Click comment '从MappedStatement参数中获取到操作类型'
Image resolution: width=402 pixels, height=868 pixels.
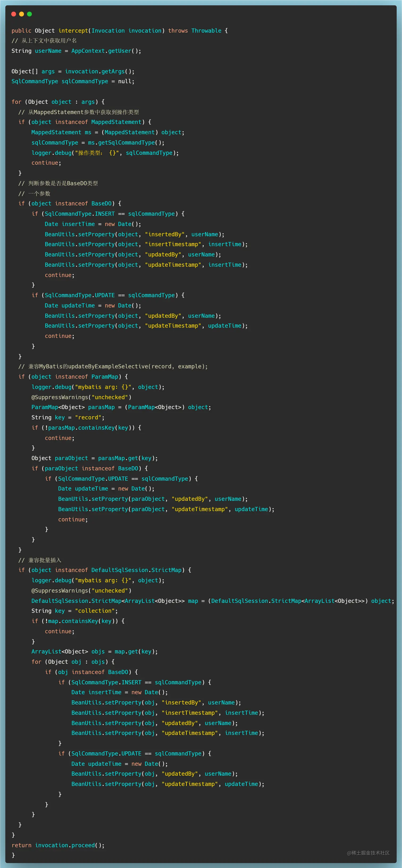click(x=78, y=112)
